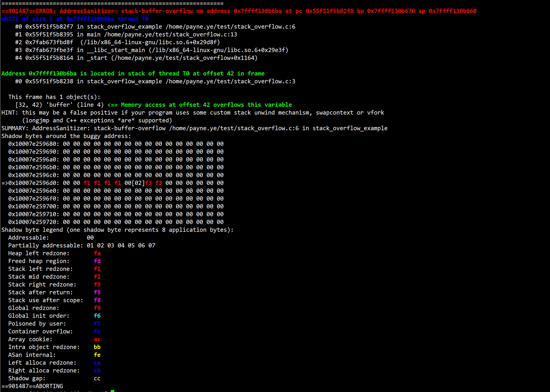Click the magenta 'fd' freed heap code
The width and height of the screenshot is (550, 392).
(x=97, y=261)
